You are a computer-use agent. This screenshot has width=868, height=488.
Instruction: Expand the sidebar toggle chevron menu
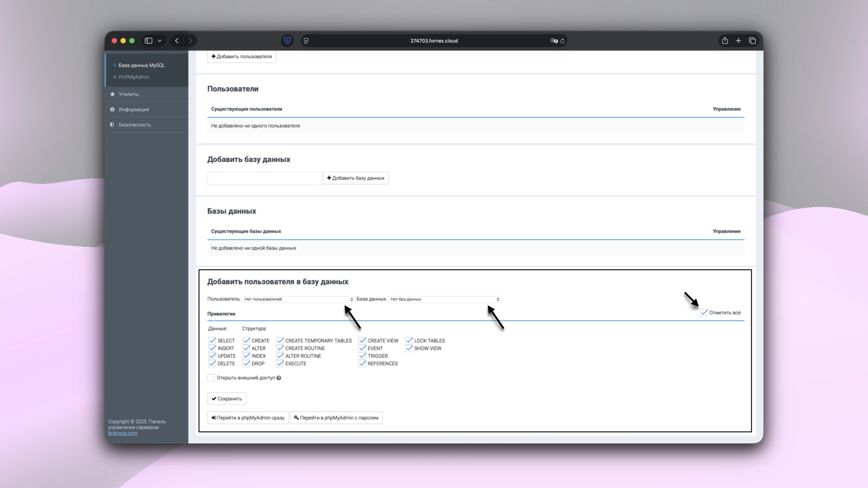pyautogui.click(x=160, y=41)
